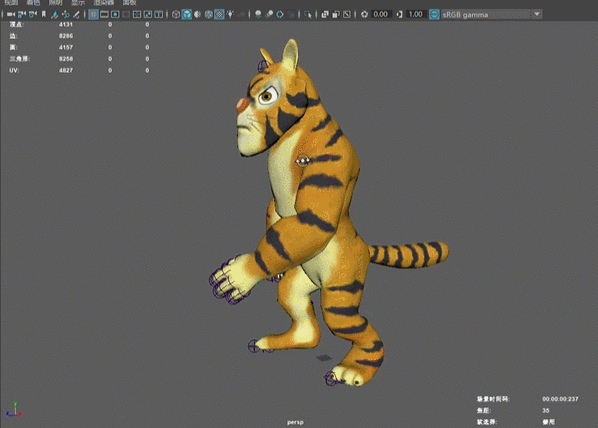Enable Wireframe on Shaded display
This screenshot has height=428, width=598.
pyautogui.click(x=209, y=14)
